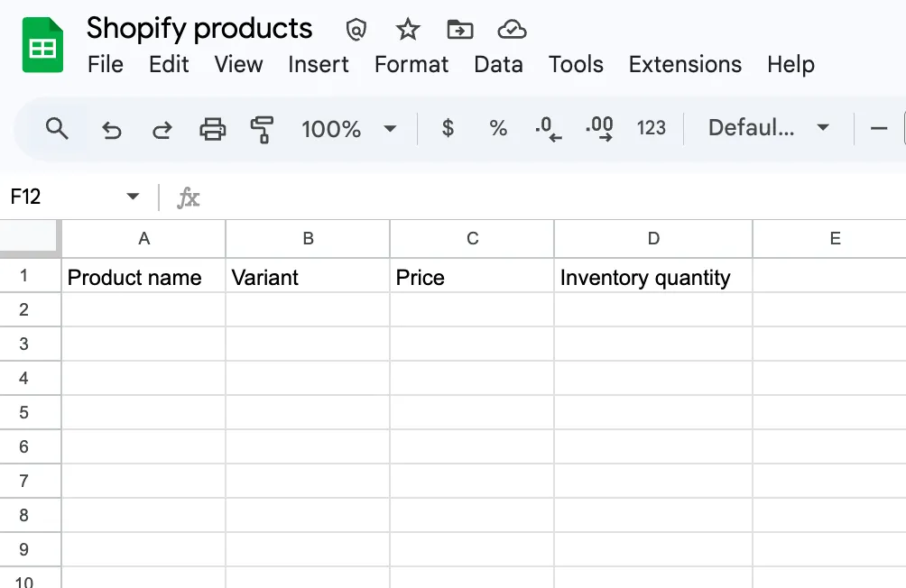Undo the last action
Viewport: 906px width, 588px height.
(112, 129)
